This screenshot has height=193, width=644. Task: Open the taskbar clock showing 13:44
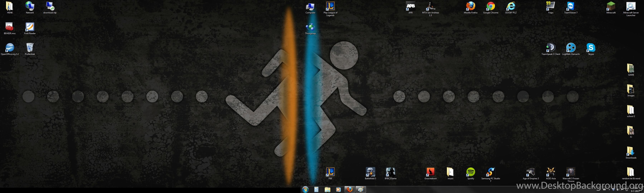click(635, 190)
